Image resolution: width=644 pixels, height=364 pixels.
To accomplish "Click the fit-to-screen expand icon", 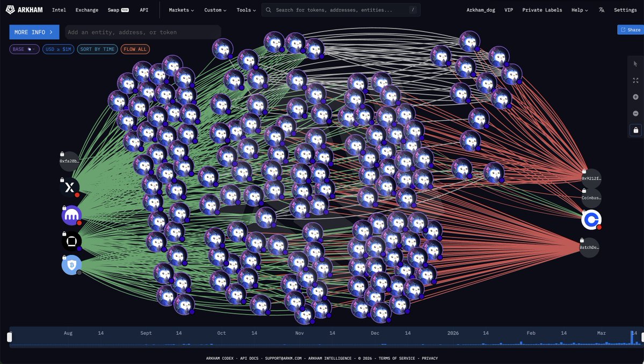I will (635, 81).
